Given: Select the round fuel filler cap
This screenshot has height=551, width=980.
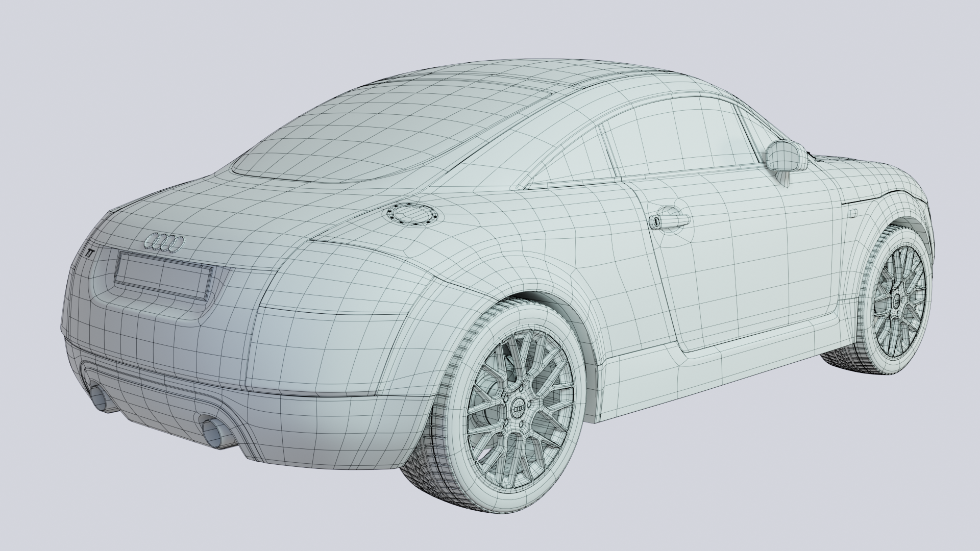Looking at the screenshot, I should [x=412, y=213].
